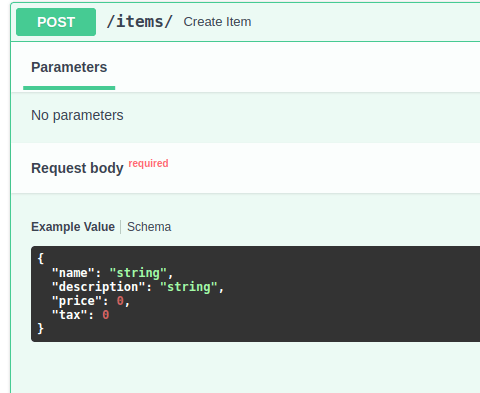The height and width of the screenshot is (393, 480).
Task: Click the 0 value next to tax
Action: [x=106, y=315]
